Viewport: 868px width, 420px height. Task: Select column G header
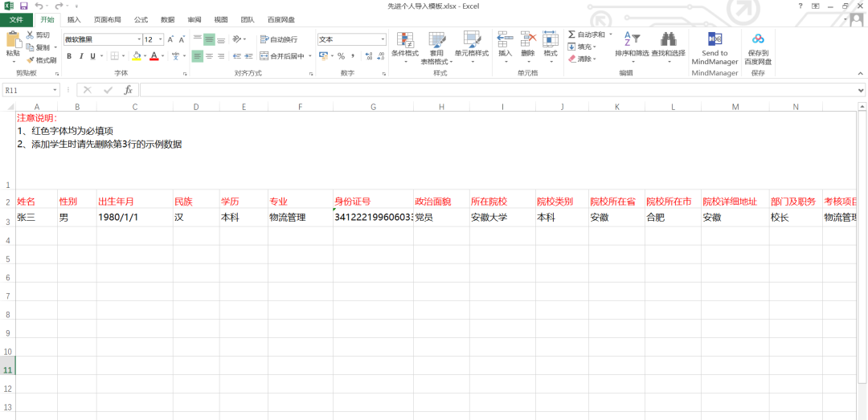373,107
